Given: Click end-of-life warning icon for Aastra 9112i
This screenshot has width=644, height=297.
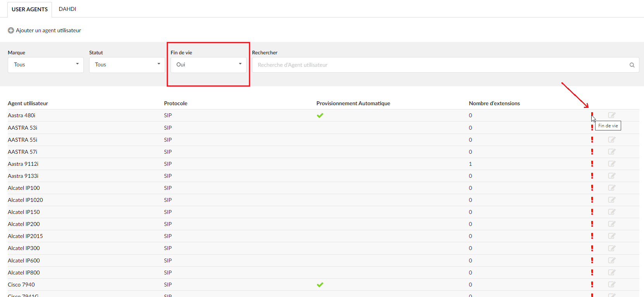Looking at the screenshot, I should (592, 163).
